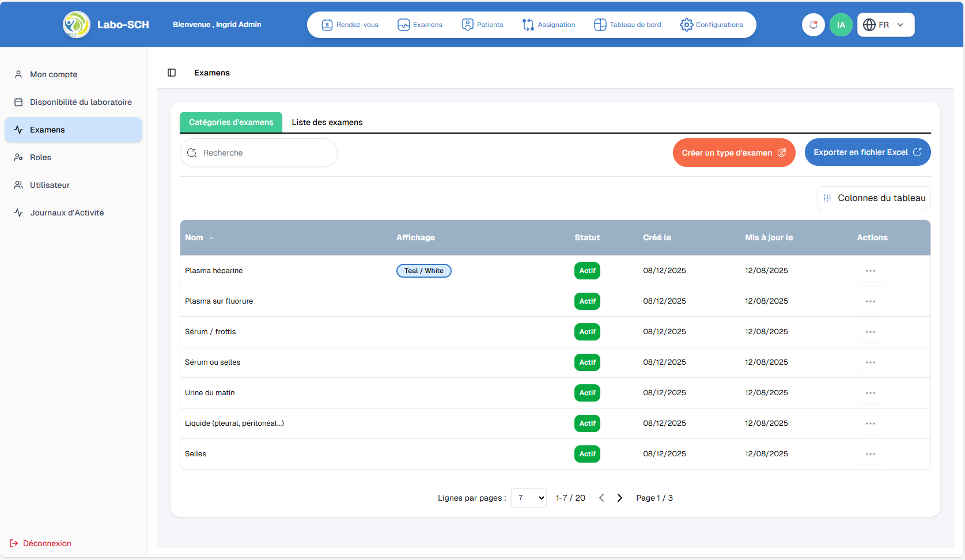The image size is (965, 560).
Task: Click the Teal / White color badge
Action: [423, 271]
